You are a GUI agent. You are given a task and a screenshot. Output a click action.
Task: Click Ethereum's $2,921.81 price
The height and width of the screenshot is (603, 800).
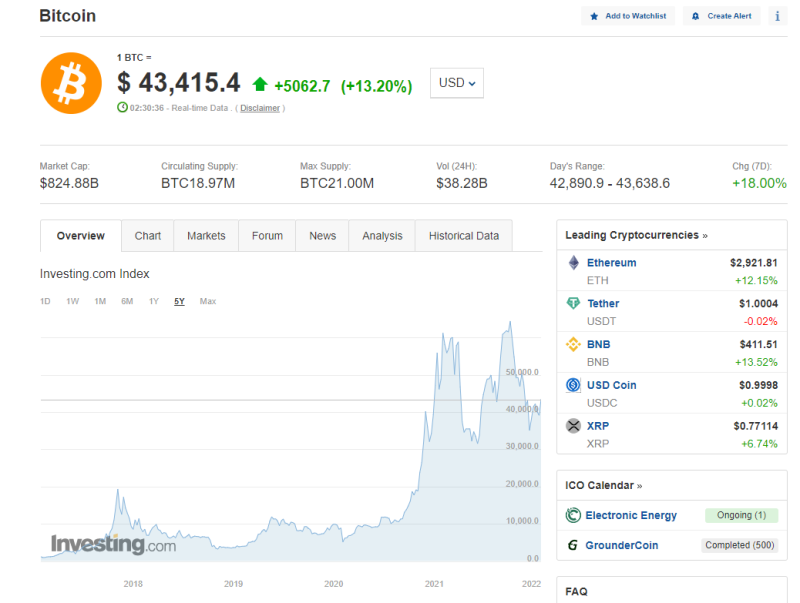tap(754, 263)
